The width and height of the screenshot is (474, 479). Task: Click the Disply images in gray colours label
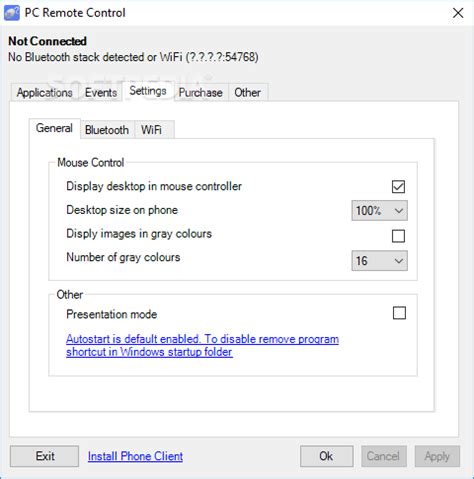pyautogui.click(x=139, y=233)
